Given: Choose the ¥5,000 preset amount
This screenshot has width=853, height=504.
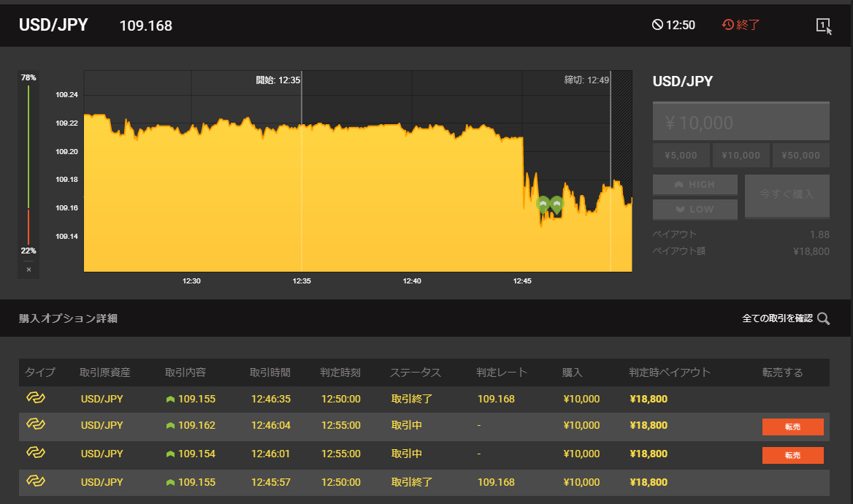Looking at the screenshot, I should [x=680, y=156].
